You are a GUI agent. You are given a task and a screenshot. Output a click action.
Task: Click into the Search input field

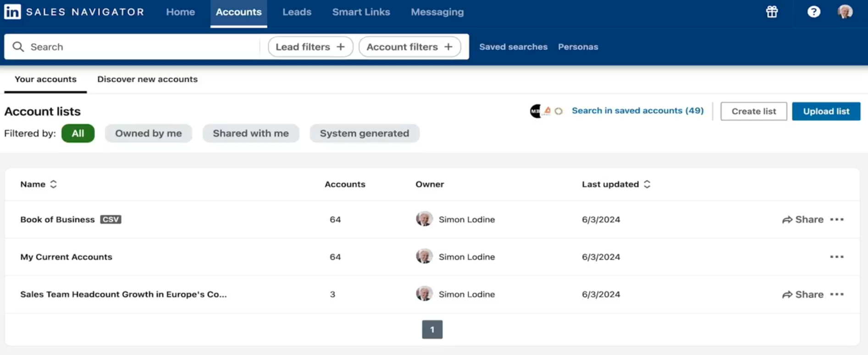click(x=138, y=47)
